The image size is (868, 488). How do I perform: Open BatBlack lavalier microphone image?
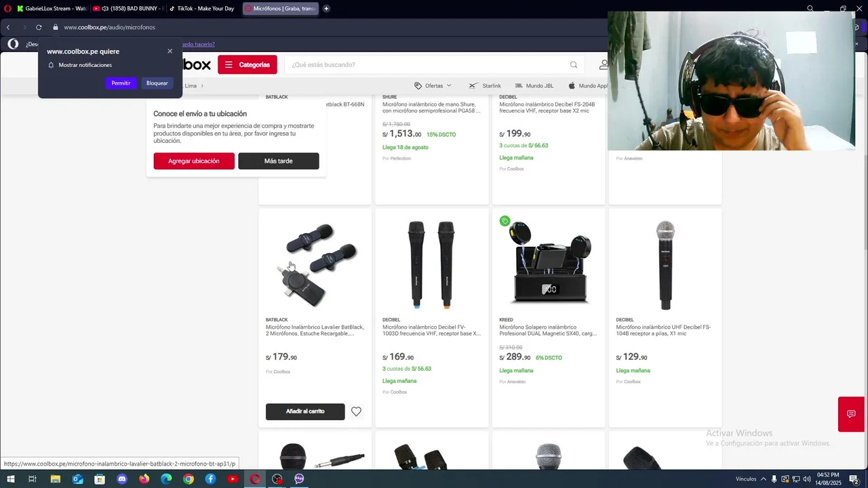tap(315, 264)
